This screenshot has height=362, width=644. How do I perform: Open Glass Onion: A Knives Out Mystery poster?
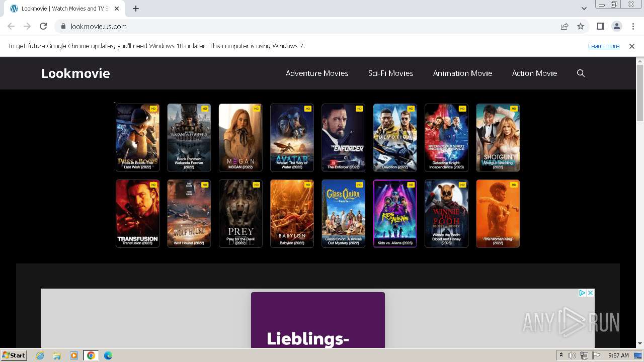(x=343, y=214)
